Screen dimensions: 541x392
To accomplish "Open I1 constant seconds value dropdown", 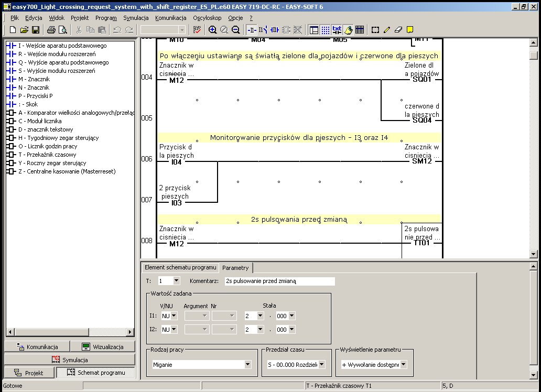I will (x=260, y=315).
